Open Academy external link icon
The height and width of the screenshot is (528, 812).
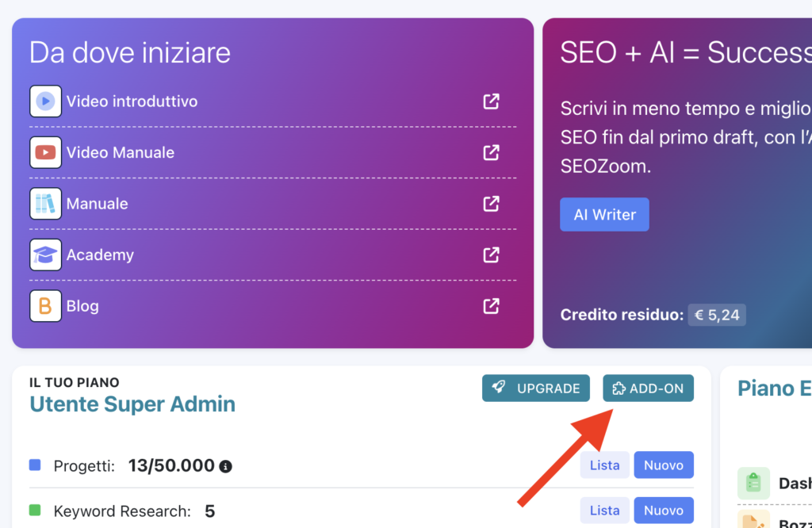492,254
